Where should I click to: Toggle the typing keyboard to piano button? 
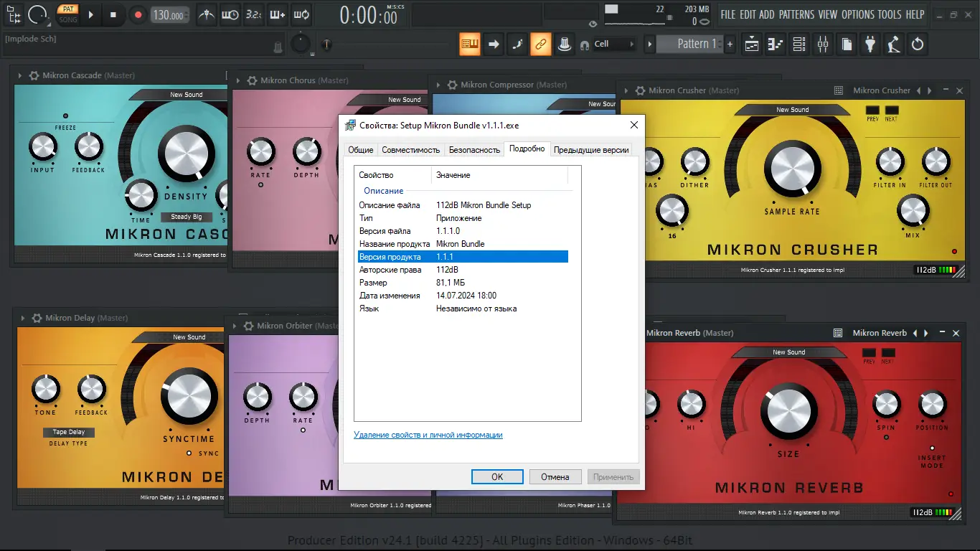(470, 44)
